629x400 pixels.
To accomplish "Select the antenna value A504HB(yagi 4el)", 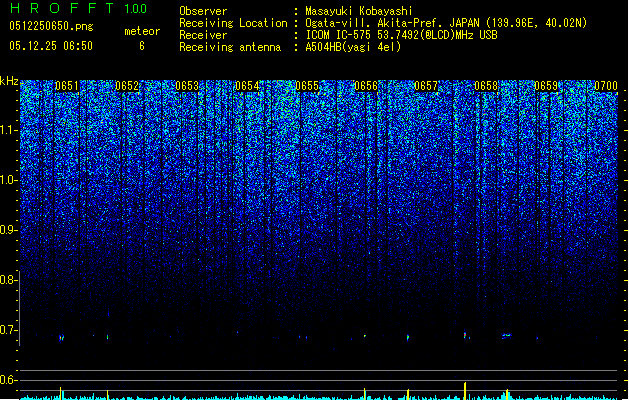I will [353, 47].
